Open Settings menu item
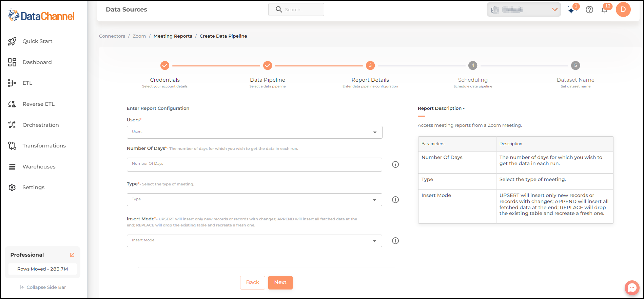The width and height of the screenshot is (644, 299). point(33,187)
